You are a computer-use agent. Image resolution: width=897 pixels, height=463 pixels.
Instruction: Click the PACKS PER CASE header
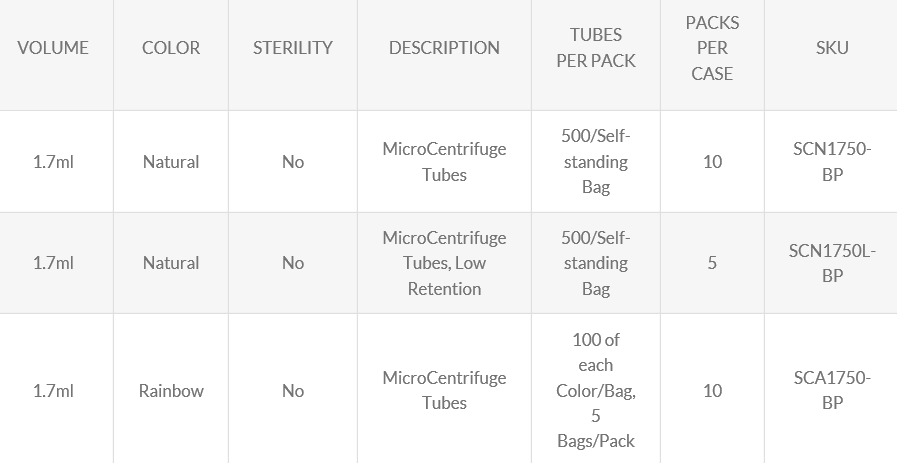coord(712,48)
